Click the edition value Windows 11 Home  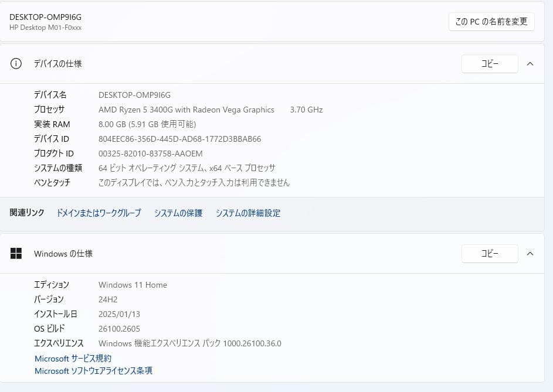coord(133,285)
